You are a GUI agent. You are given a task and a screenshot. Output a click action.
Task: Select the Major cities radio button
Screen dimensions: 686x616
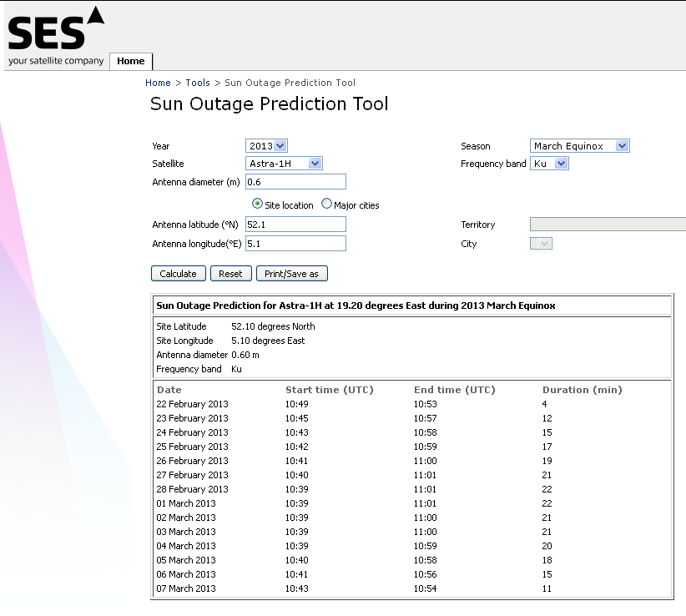[x=326, y=204]
